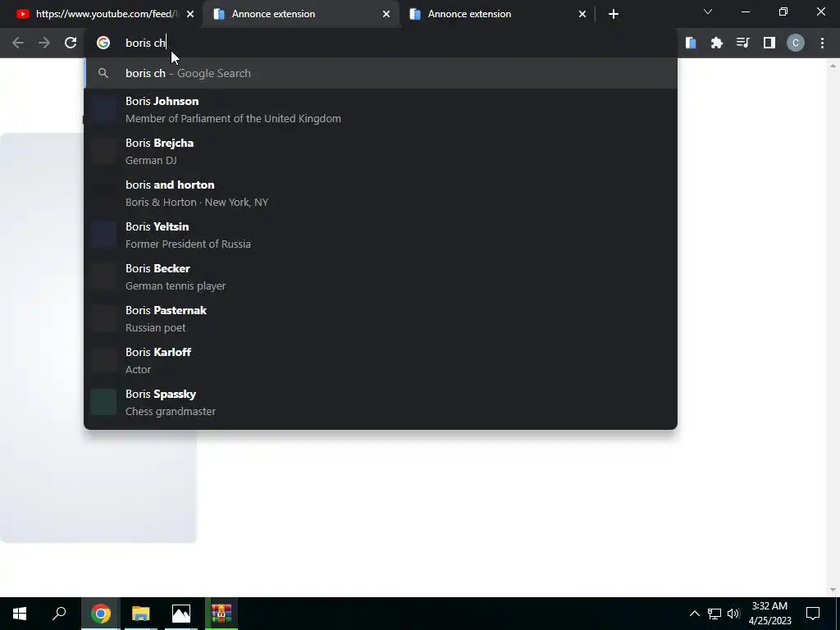The width and height of the screenshot is (840, 630).
Task: Click Boris Spassky's thumbnail image
Action: click(103, 402)
